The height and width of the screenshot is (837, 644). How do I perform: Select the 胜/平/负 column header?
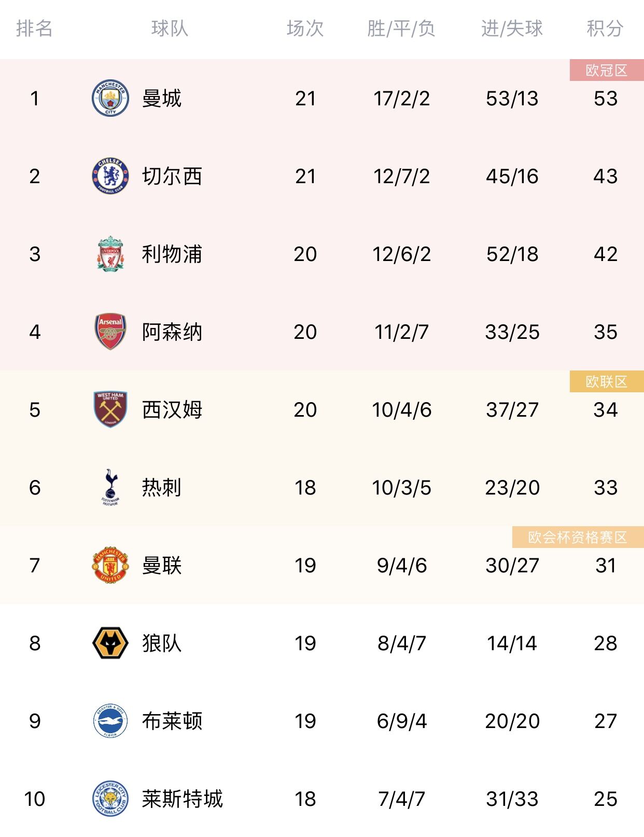tap(401, 29)
